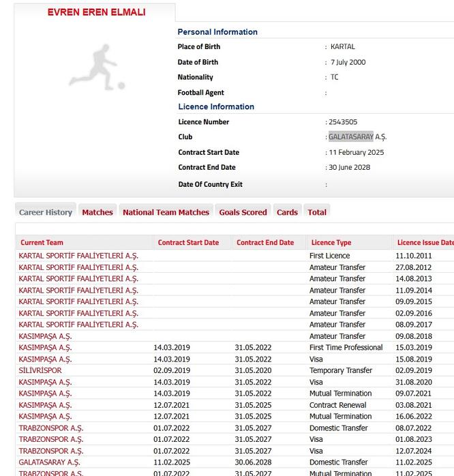The height and width of the screenshot is (476, 454).
Task: Click contract start date 11 February 2025
Action: point(357,152)
